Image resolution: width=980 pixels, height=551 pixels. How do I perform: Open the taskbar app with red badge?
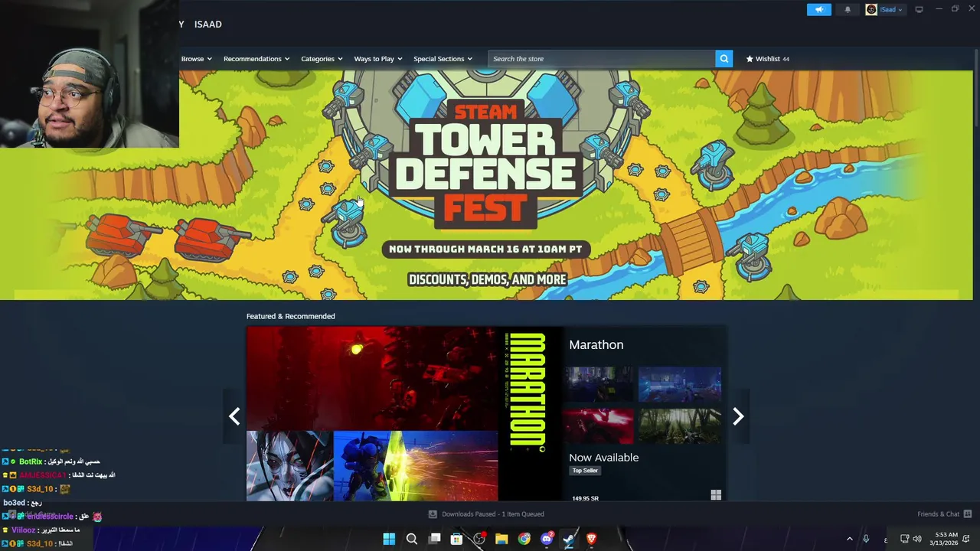click(479, 539)
